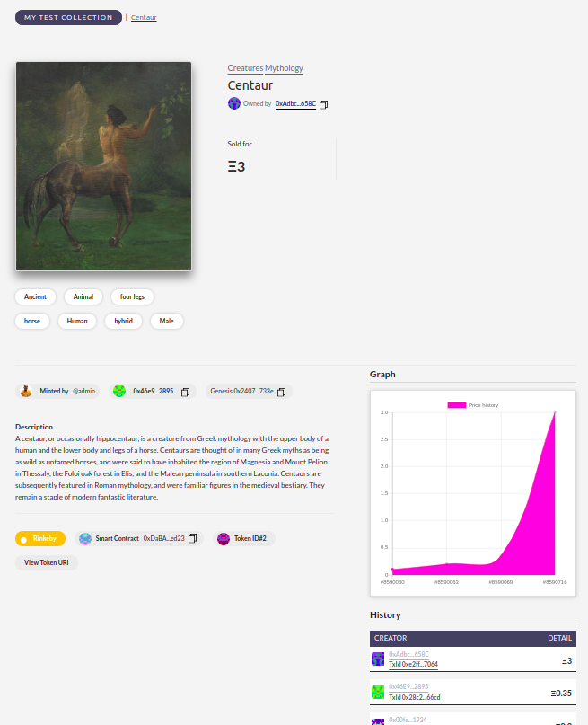The height and width of the screenshot is (725, 588).
Task: Click the avatar of history row 0x46E9...2895
Action: tap(378, 692)
